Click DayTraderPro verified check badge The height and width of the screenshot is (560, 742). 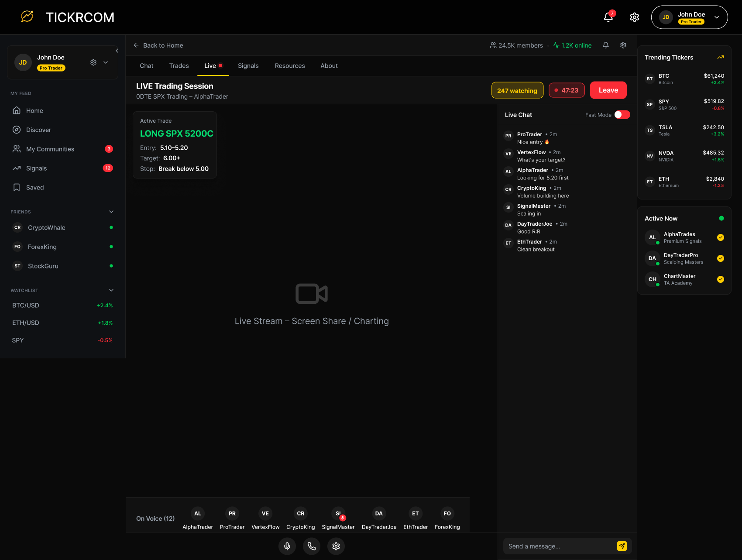click(721, 258)
